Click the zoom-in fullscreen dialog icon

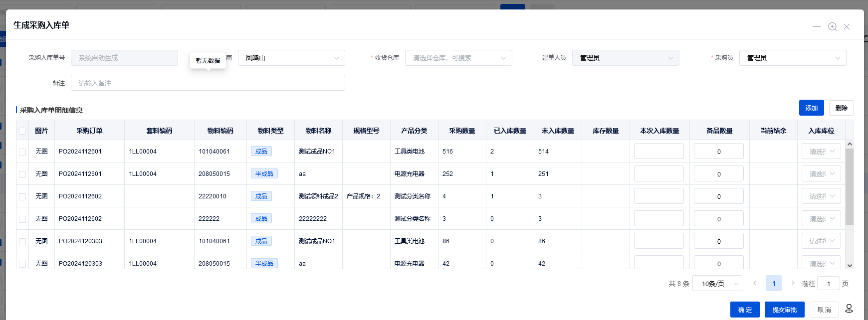coord(832,27)
